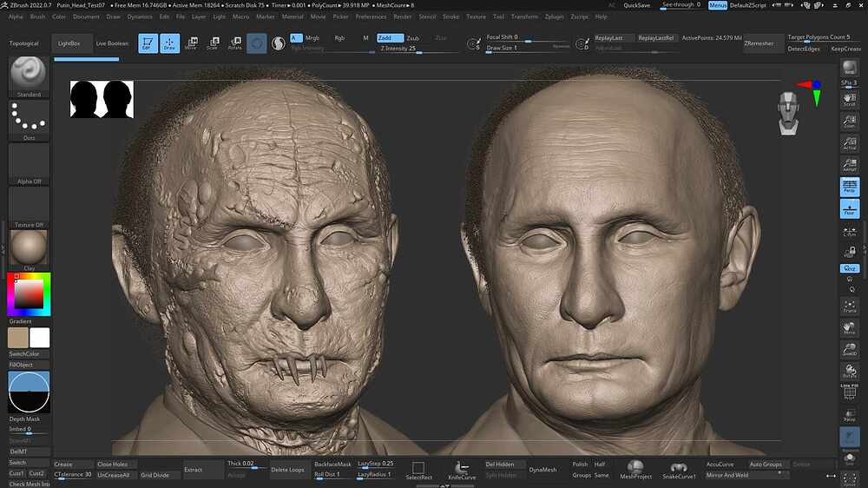Select the Scroll navigation icon
This screenshot has width=868, height=488.
point(850,100)
